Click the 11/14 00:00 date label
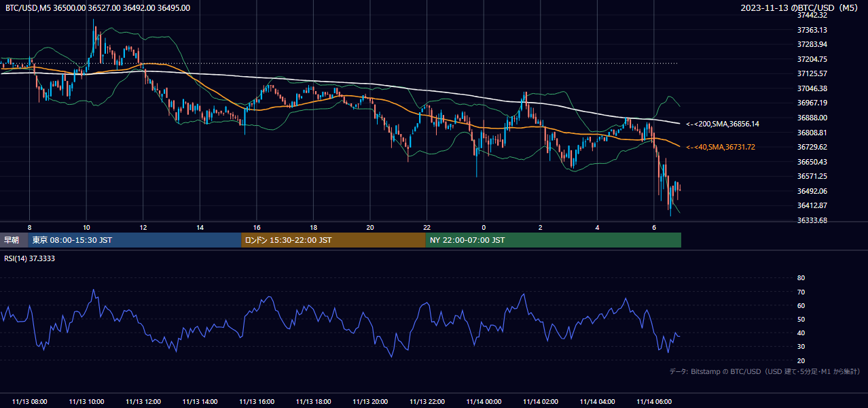 484,402
